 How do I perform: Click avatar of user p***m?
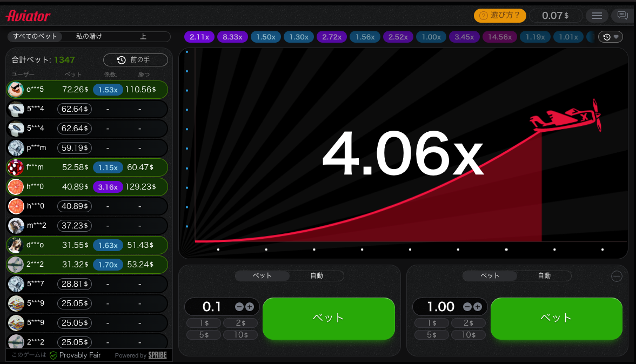pyautogui.click(x=16, y=148)
